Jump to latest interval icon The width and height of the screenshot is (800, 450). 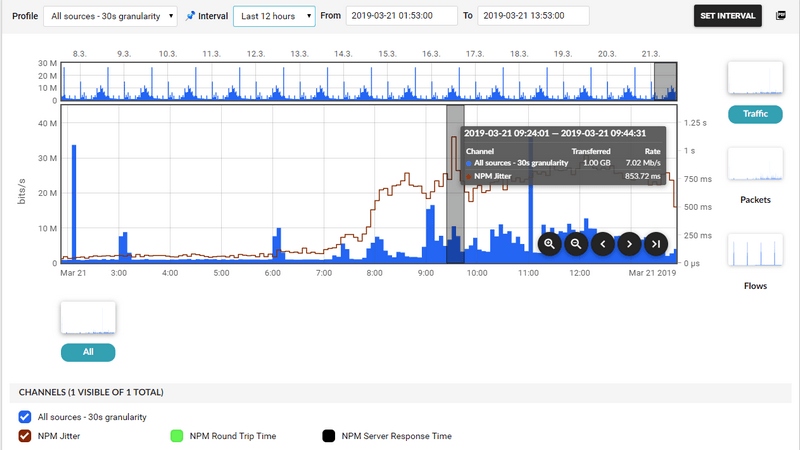655,243
